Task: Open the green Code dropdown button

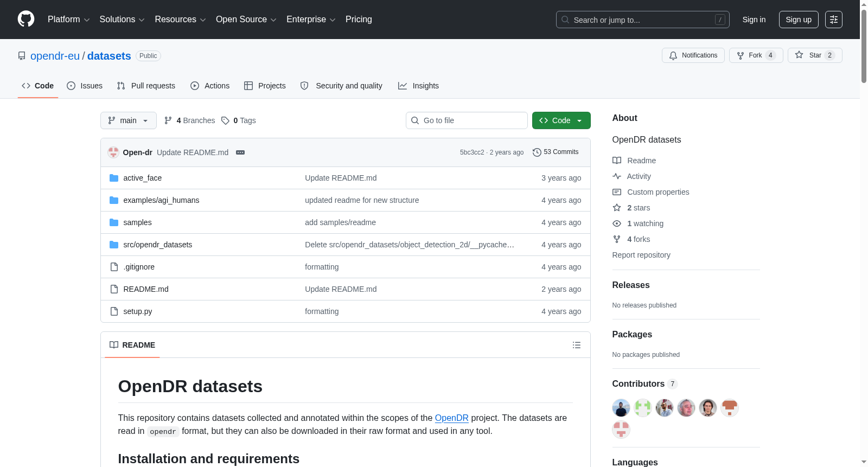Action: point(561,120)
